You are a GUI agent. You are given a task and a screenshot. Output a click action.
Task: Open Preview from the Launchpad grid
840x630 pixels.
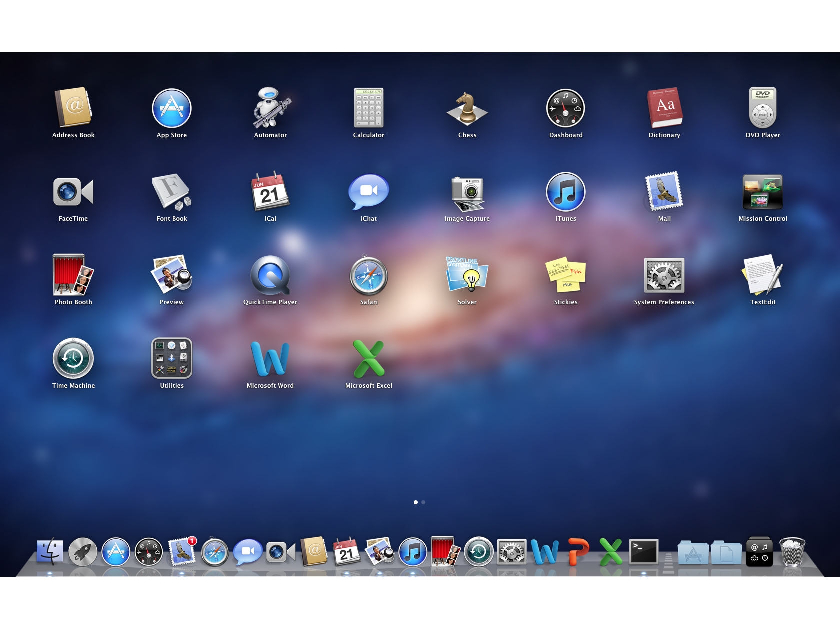point(172,275)
